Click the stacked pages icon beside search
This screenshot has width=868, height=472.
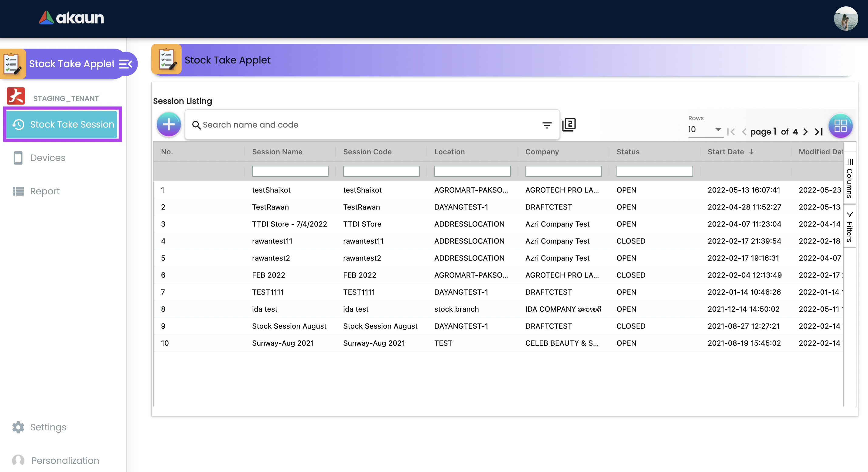tap(569, 125)
